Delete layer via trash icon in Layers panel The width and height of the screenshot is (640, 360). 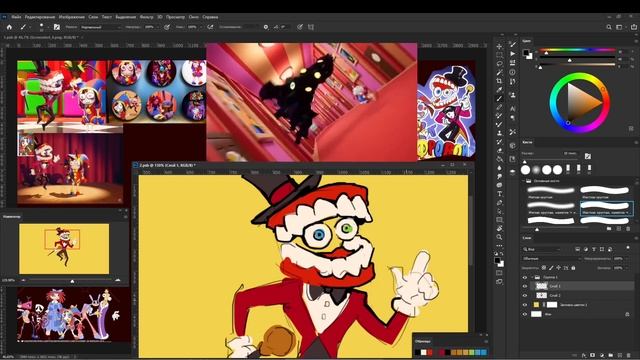pos(629,356)
